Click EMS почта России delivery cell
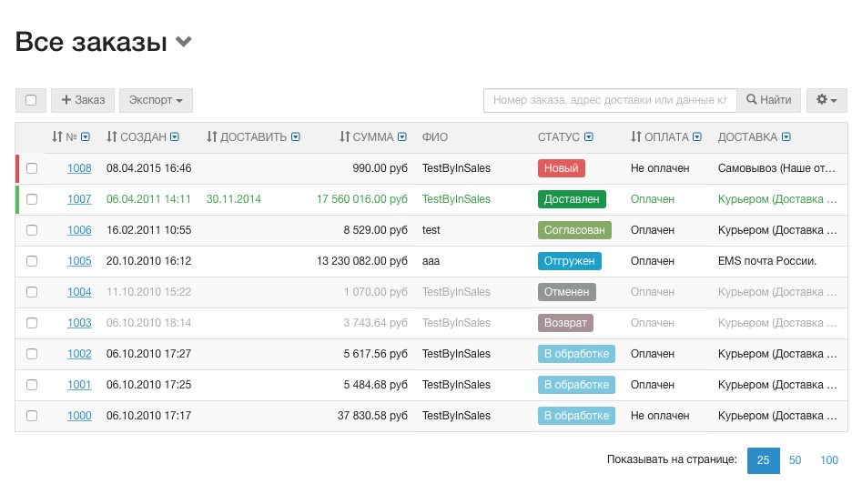The height and width of the screenshot is (504, 862). [x=767, y=261]
